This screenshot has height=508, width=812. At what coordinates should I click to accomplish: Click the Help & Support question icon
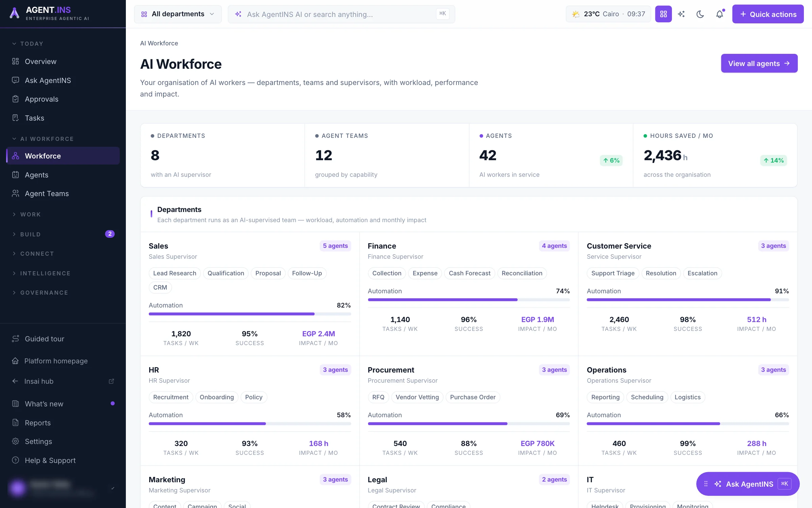[16, 460]
